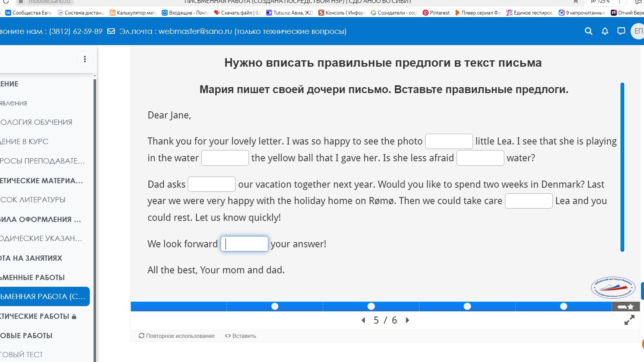Open ПРАВИЛА ОФОРМЛЕНИЯ sidebar section
The image size is (644, 362).
(40, 219)
